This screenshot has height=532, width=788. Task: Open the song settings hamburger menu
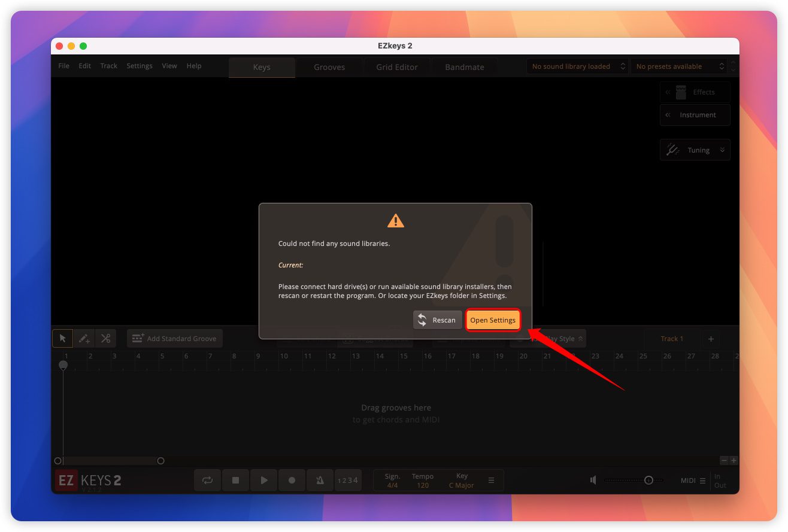click(492, 481)
